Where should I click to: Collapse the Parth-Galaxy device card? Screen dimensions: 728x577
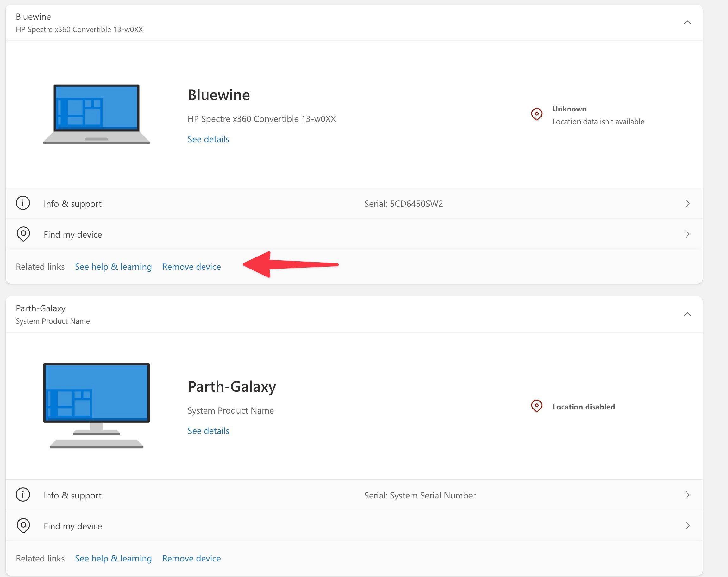coord(687,314)
